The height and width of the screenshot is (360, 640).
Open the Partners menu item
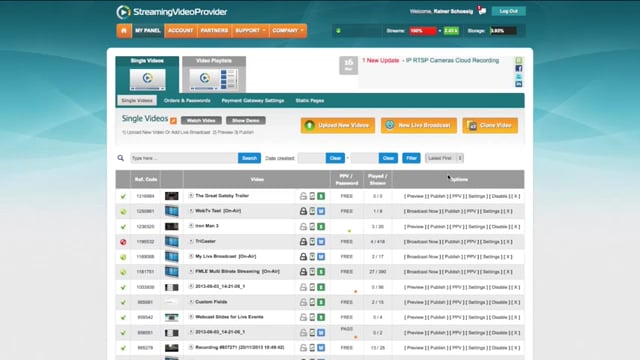pyautogui.click(x=214, y=31)
